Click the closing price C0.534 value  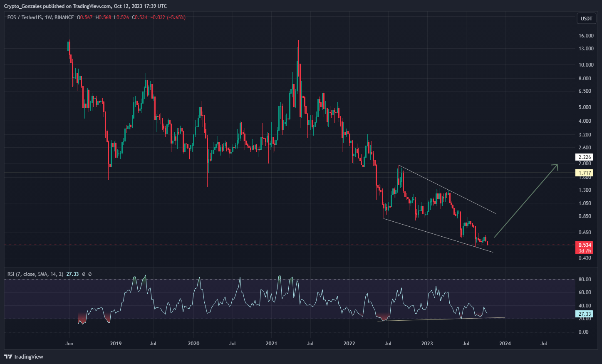[x=139, y=17]
